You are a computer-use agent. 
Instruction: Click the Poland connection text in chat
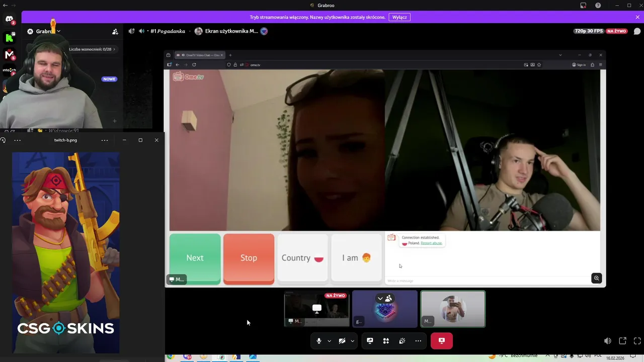pyautogui.click(x=414, y=243)
